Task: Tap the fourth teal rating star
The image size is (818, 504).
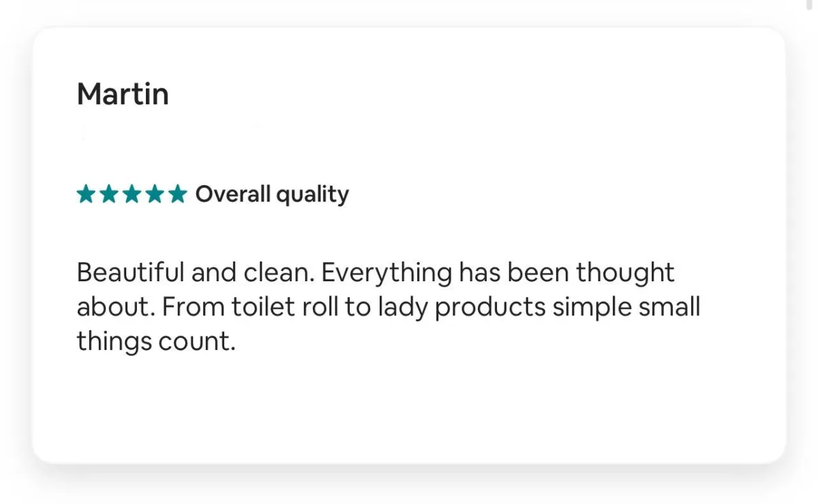Action: pos(155,195)
